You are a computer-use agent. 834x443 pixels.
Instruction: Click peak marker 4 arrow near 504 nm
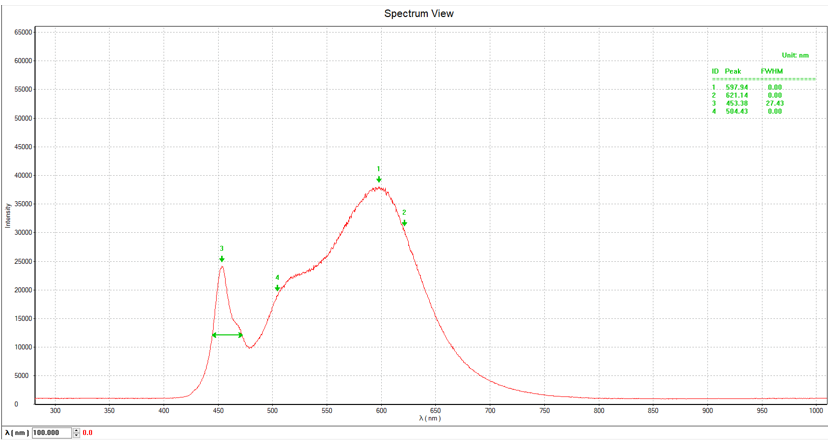coord(277,288)
